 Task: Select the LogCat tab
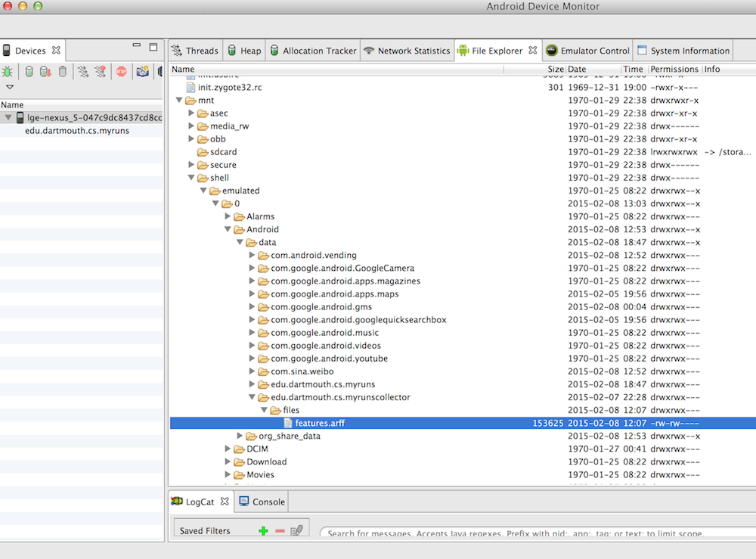click(x=201, y=502)
